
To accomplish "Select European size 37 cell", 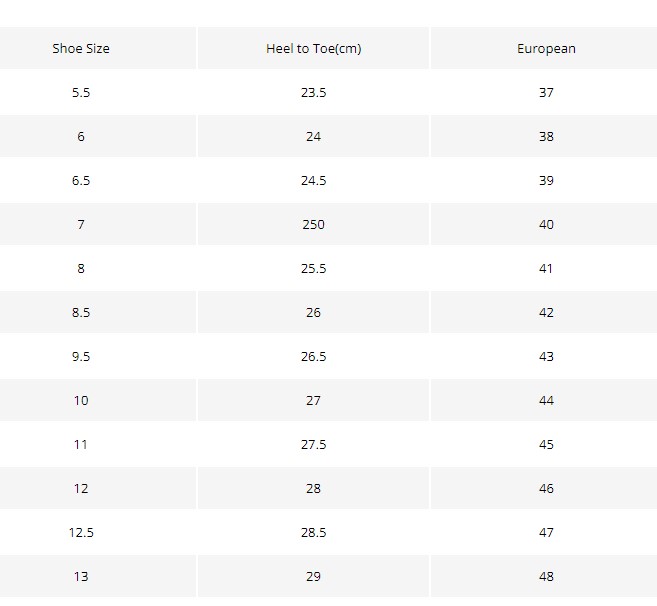I will [x=546, y=93].
